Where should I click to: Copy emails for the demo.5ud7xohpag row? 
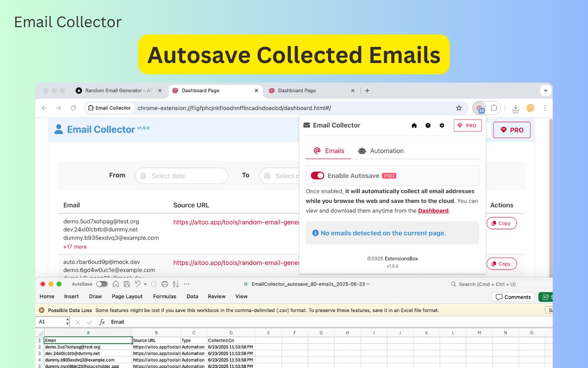502,223
